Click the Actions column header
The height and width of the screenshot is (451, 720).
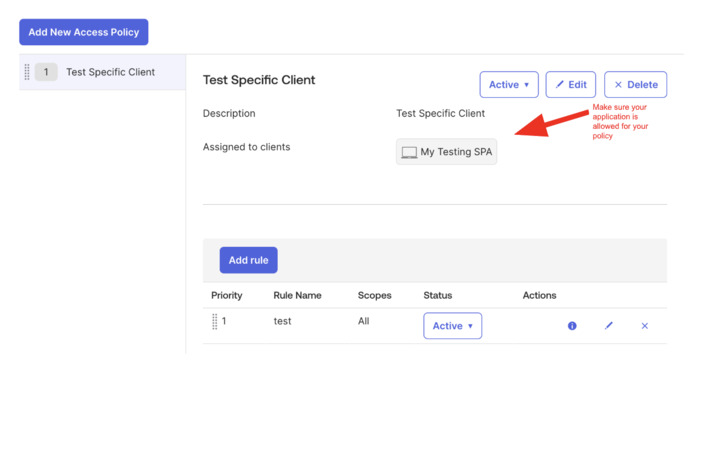pyautogui.click(x=539, y=295)
